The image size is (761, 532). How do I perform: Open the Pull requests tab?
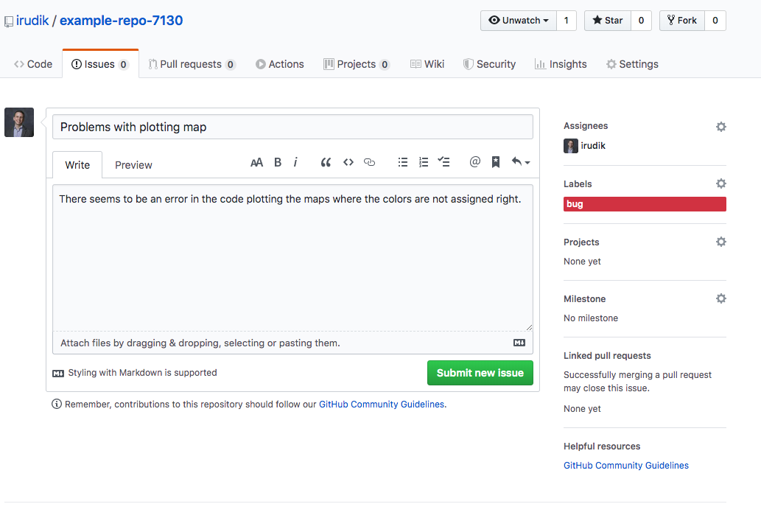(191, 64)
